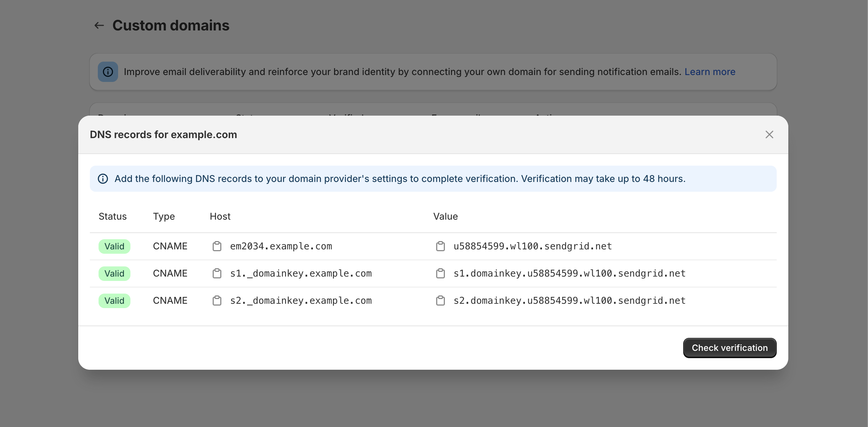Copy host s2._domainkey.example.com via clipboard icon
868x427 pixels.
pos(217,301)
